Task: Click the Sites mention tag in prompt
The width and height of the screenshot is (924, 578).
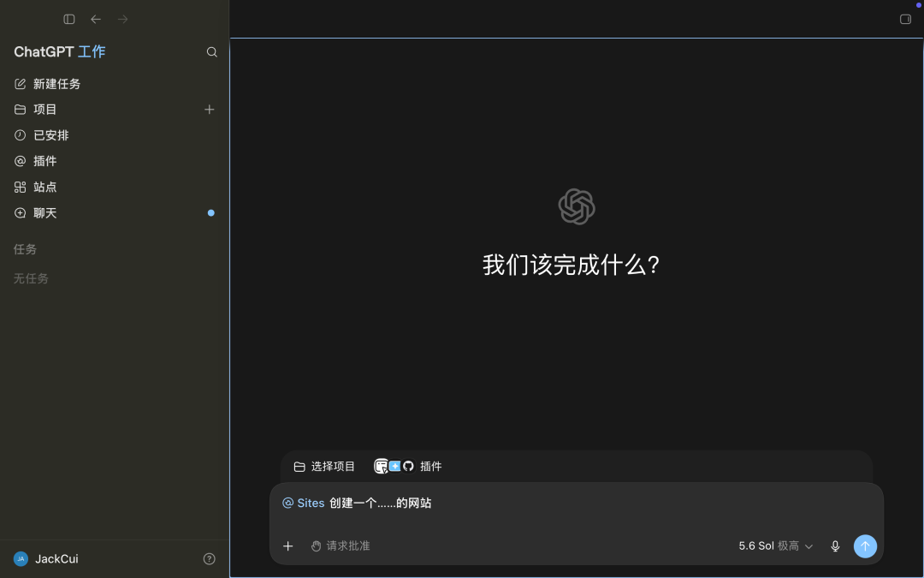Action: point(304,504)
